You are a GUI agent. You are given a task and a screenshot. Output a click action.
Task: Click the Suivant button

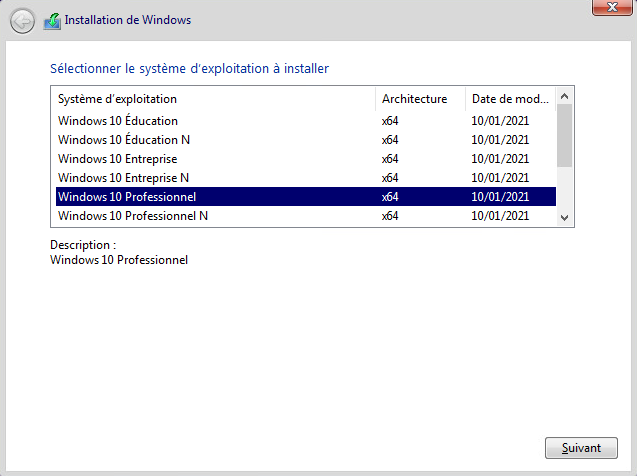581,448
